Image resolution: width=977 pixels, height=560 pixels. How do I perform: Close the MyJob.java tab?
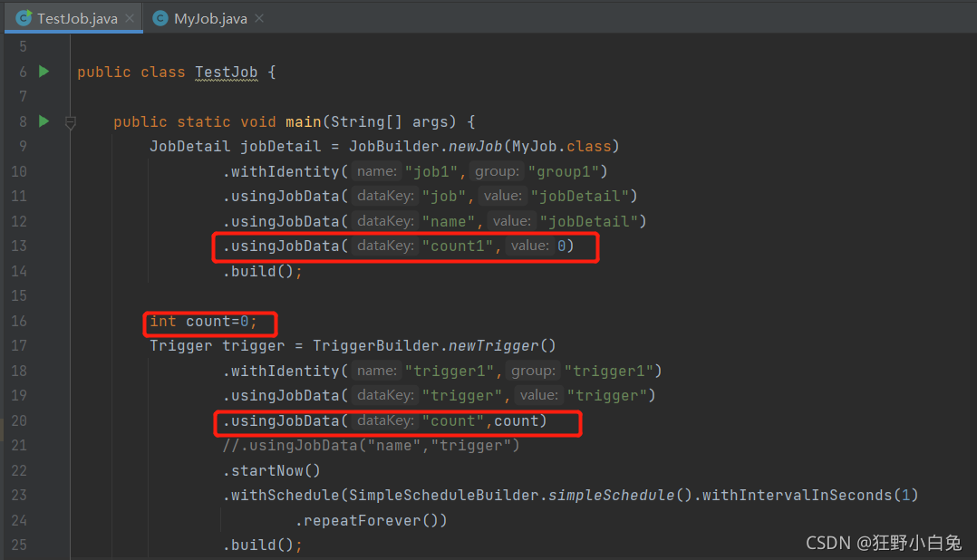259,18
